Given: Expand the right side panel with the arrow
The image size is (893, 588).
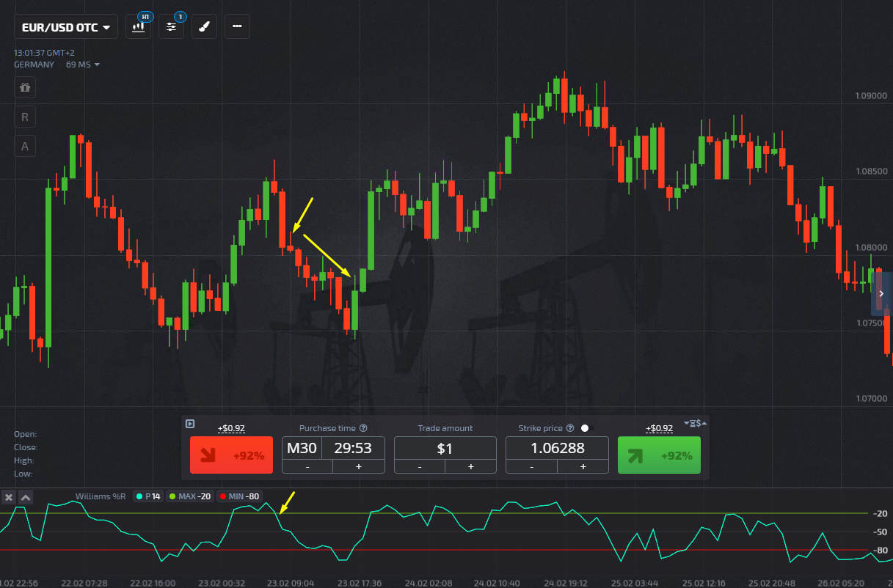Looking at the screenshot, I should (x=881, y=293).
